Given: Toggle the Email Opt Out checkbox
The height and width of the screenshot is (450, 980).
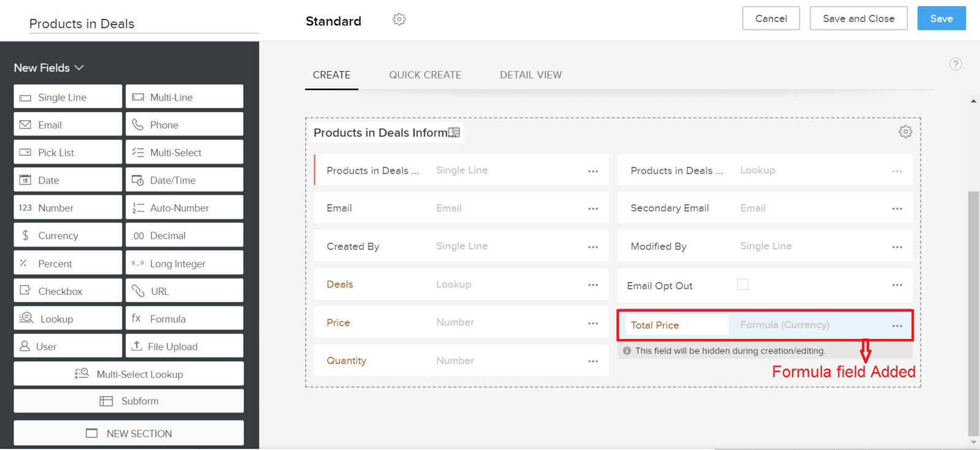Looking at the screenshot, I should 742,284.
